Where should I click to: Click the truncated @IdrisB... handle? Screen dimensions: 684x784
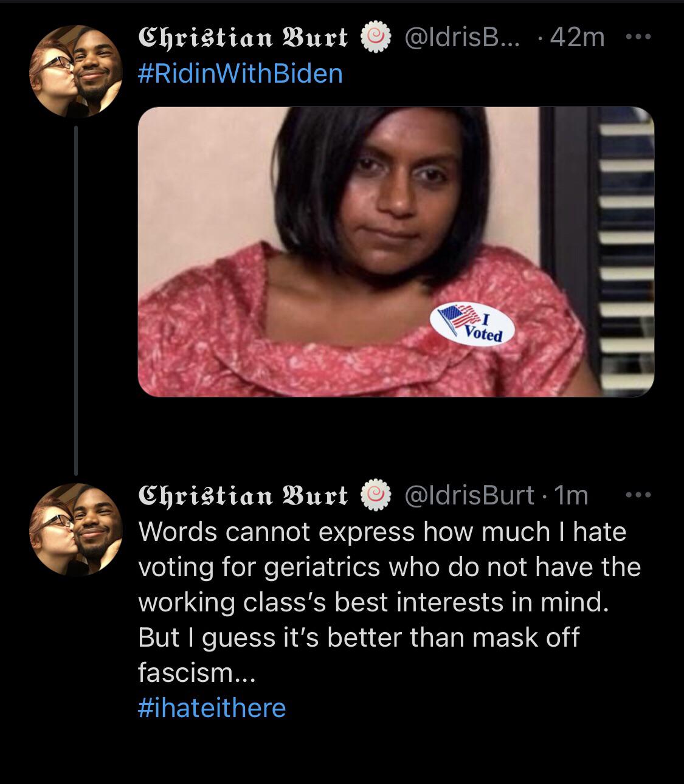point(462,38)
